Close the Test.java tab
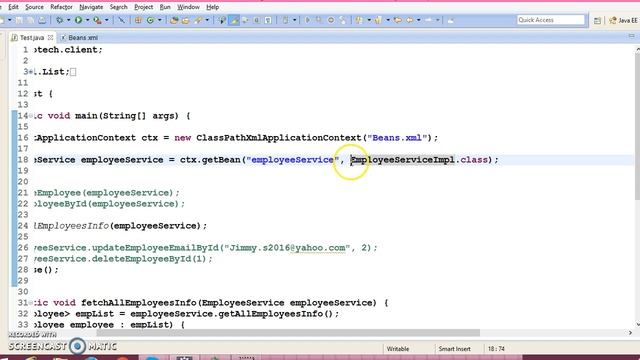The width and height of the screenshot is (640, 360). 51,37
